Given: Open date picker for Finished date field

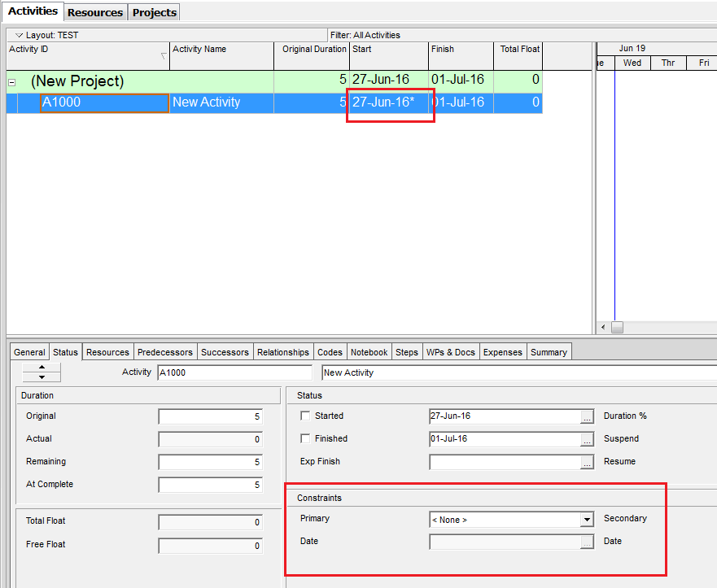Looking at the screenshot, I should point(587,439).
